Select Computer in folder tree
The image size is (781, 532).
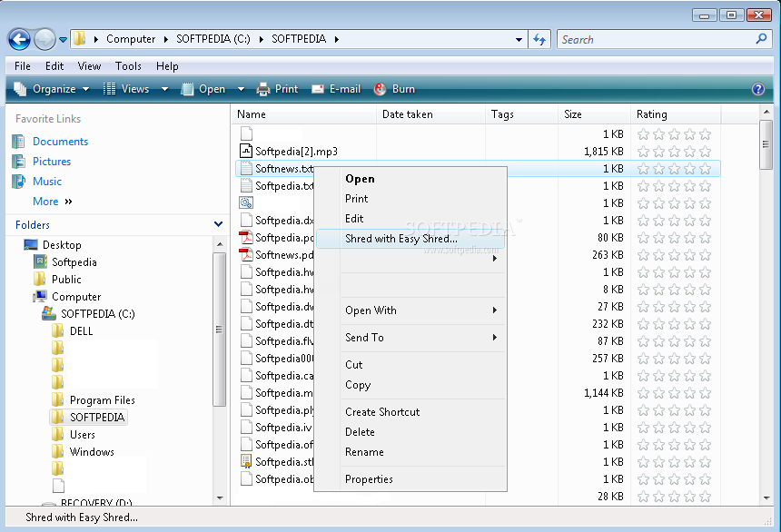click(76, 297)
